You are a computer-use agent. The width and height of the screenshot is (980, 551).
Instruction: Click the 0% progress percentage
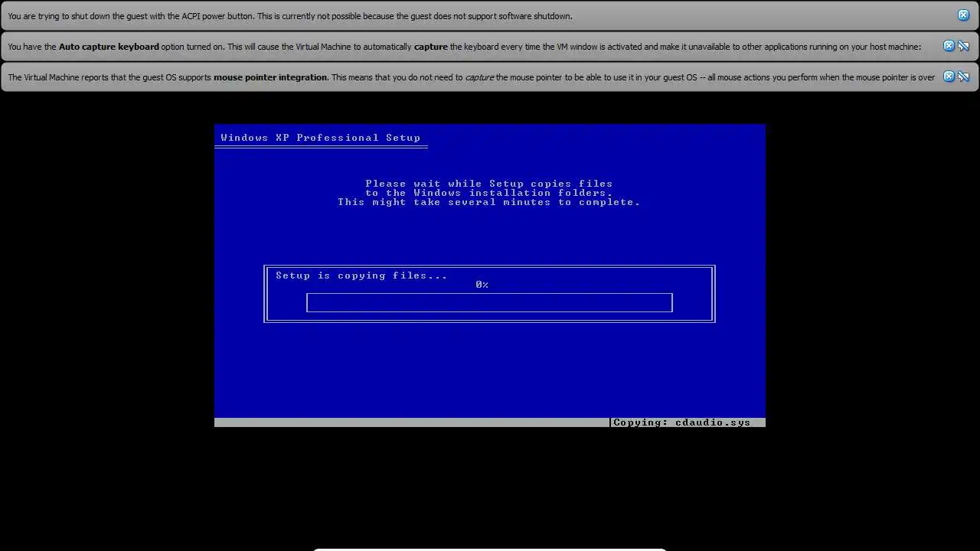[x=482, y=285]
